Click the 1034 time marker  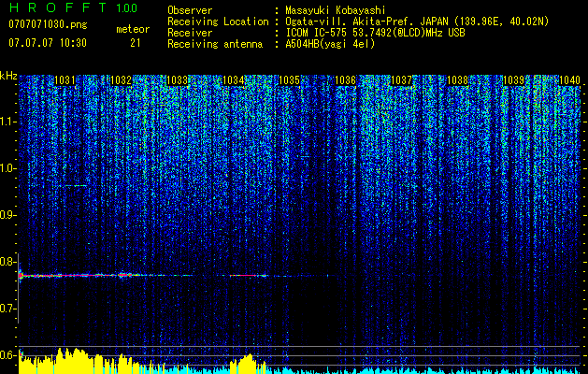pos(234,80)
